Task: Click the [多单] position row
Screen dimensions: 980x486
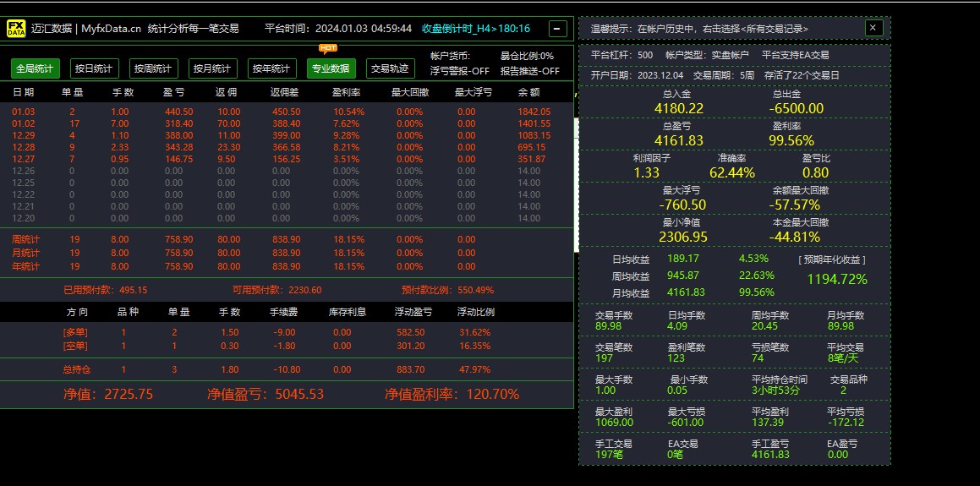Action: point(287,332)
